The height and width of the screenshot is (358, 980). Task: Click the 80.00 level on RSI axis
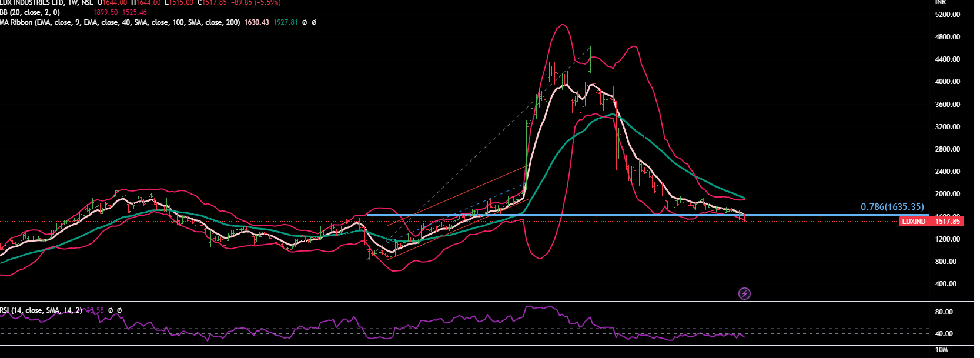944,312
